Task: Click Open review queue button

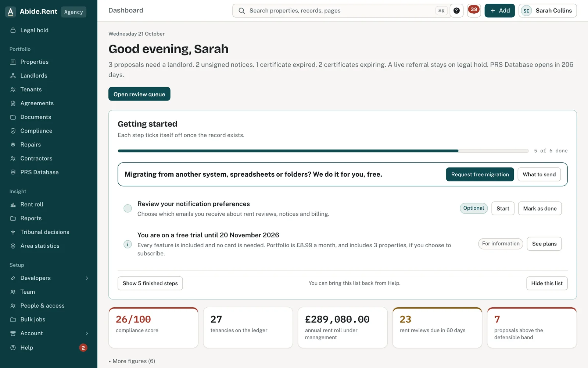Action: 139,94
